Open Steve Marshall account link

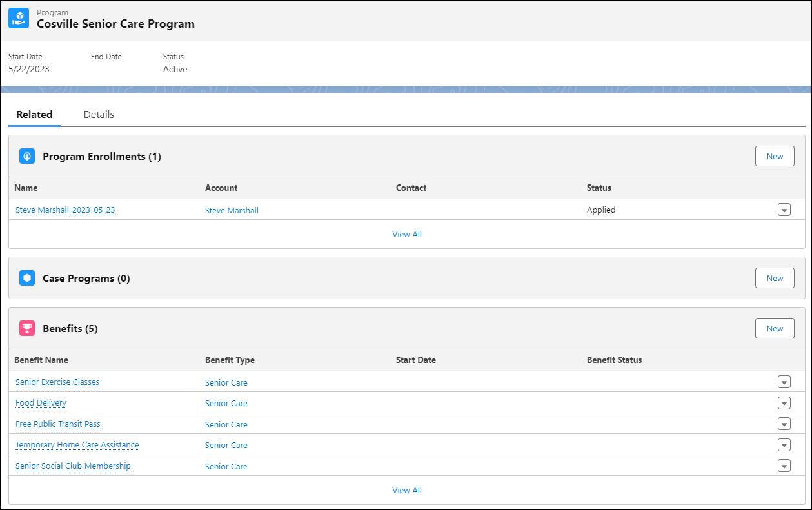pyautogui.click(x=232, y=210)
